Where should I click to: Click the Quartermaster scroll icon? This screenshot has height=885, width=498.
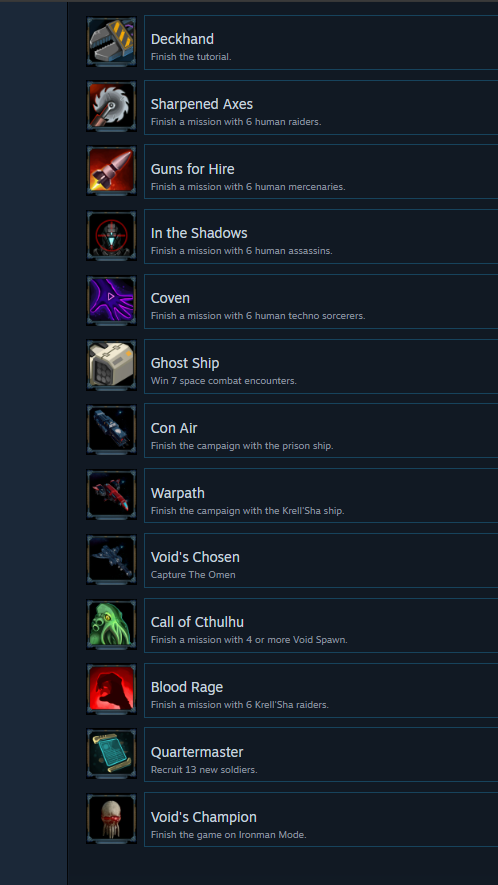(111, 755)
